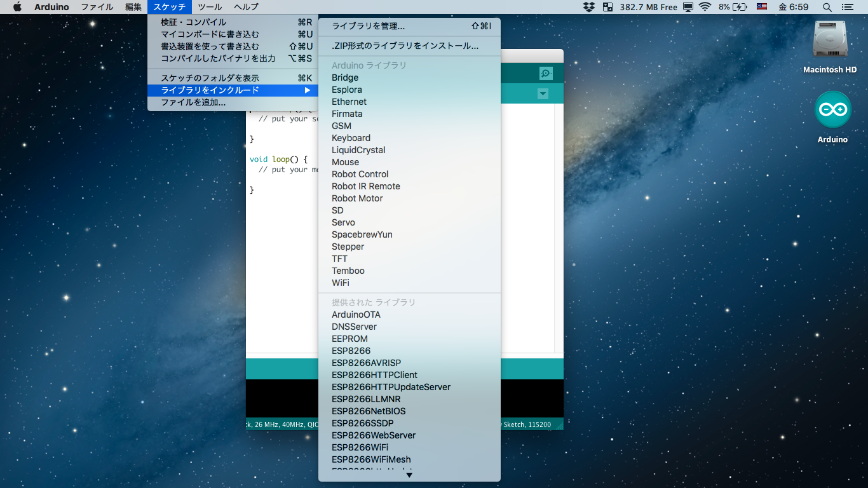Include the GSM library

[409, 126]
